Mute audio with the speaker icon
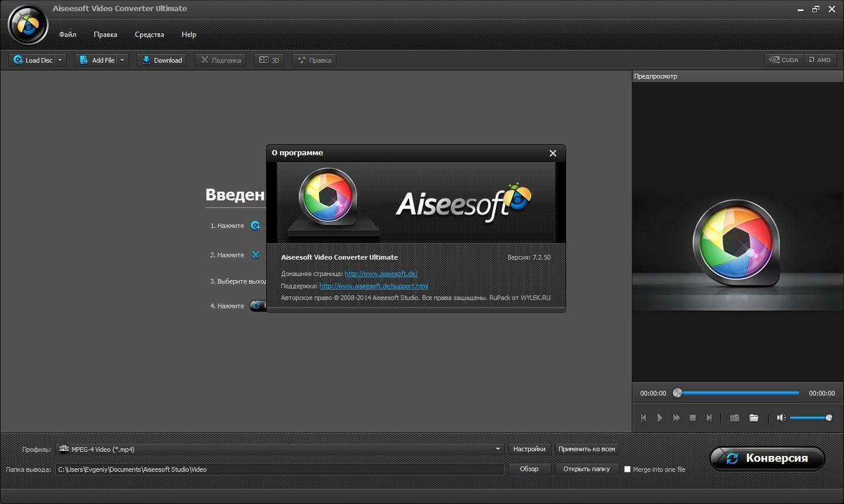Viewport: 844px width, 504px height. coord(781,417)
